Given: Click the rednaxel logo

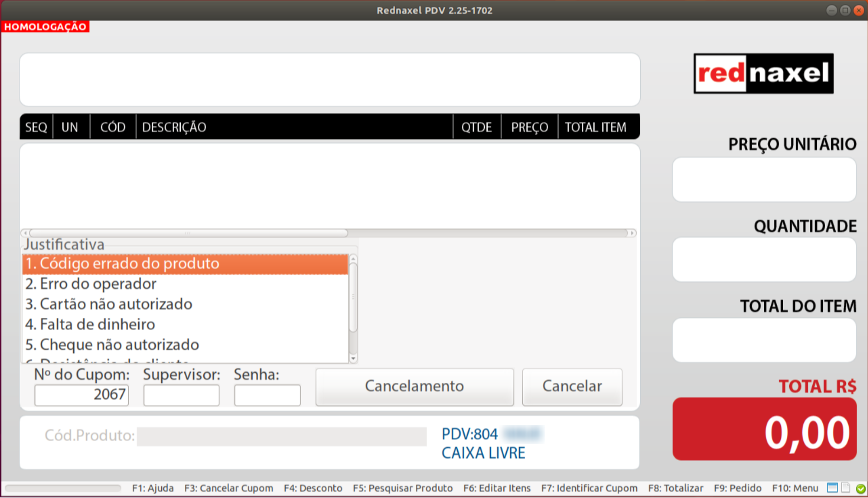Looking at the screenshot, I should [x=763, y=74].
